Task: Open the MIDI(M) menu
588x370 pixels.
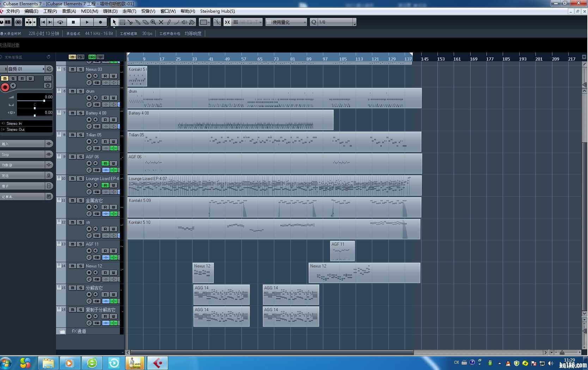Action: pos(90,11)
